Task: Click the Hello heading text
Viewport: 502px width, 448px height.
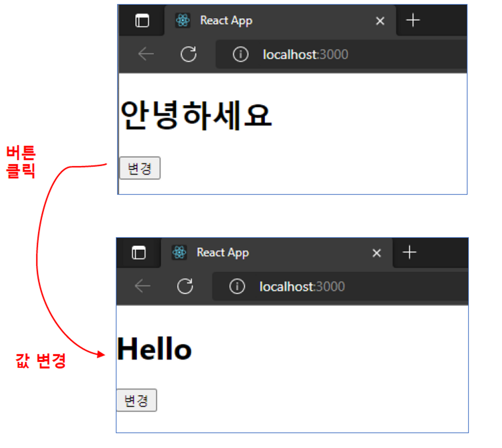Action: (154, 349)
